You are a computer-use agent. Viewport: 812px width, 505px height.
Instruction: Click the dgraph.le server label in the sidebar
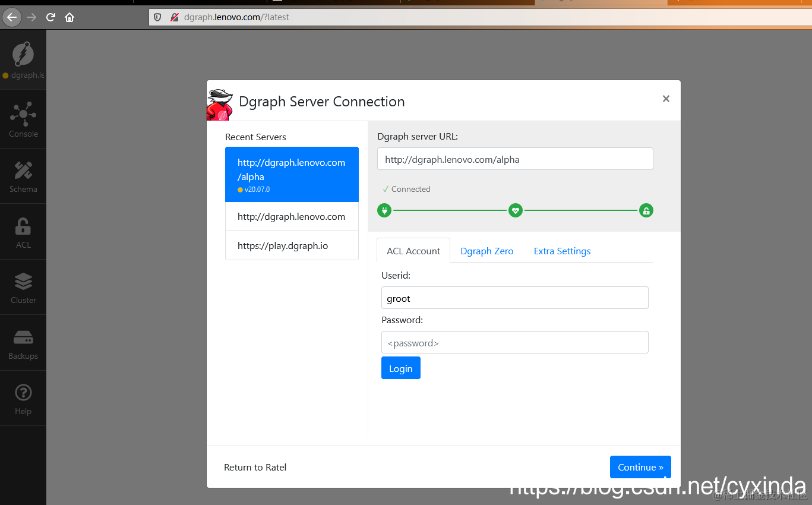pyautogui.click(x=28, y=75)
